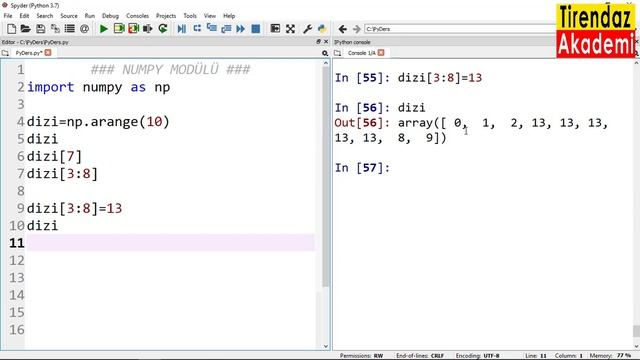Open the Edit menu

(24, 16)
